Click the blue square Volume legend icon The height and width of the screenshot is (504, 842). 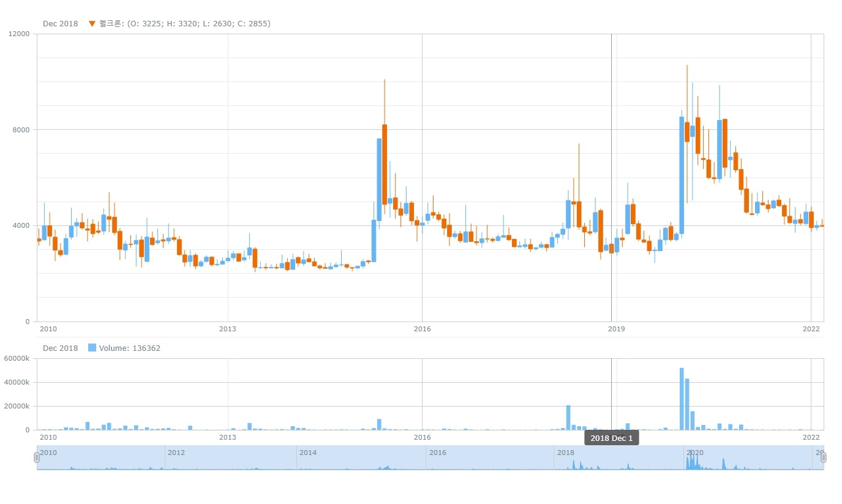click(x=92, y=348)
